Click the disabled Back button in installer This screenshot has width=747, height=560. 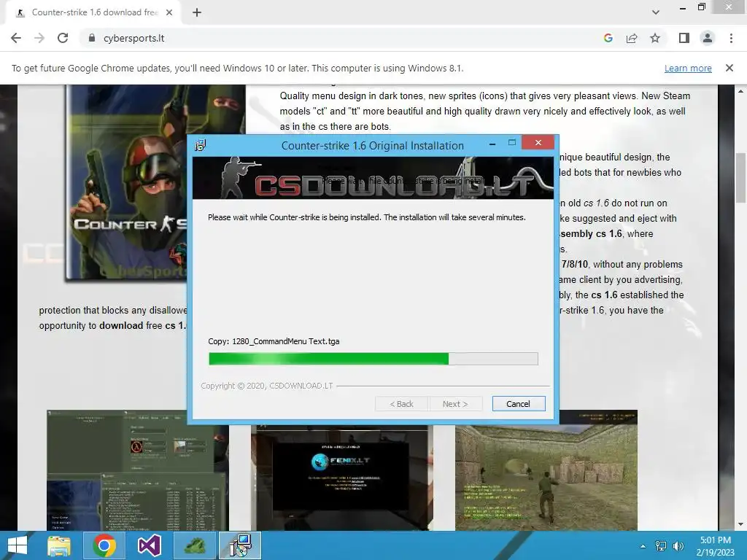[402, 404]
